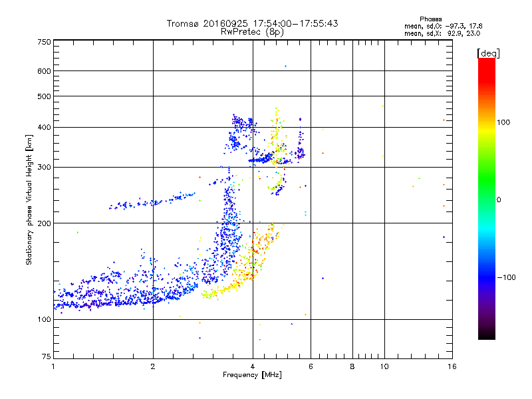Image resolution: width=532 pixels, height=399 pixels.
Task: Click the y-axis tick label '500'
Action: pyautogui.click(x=45, y=96)
